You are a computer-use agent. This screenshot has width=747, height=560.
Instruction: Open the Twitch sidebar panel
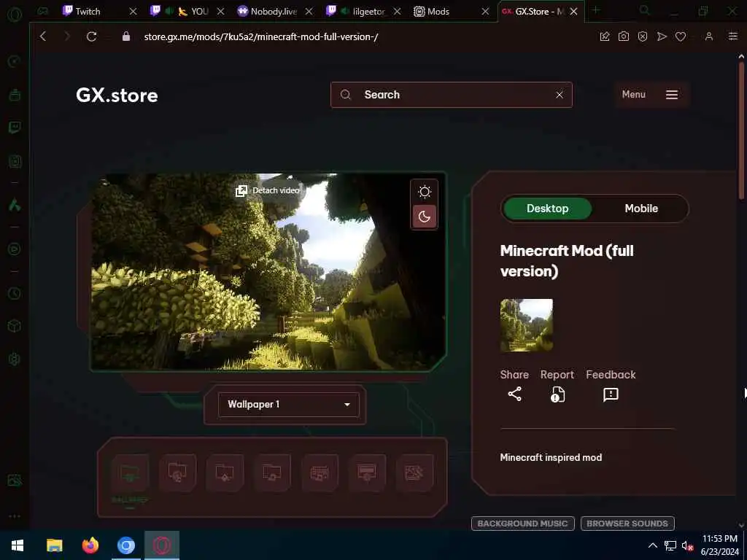click(x=15, y=128)
